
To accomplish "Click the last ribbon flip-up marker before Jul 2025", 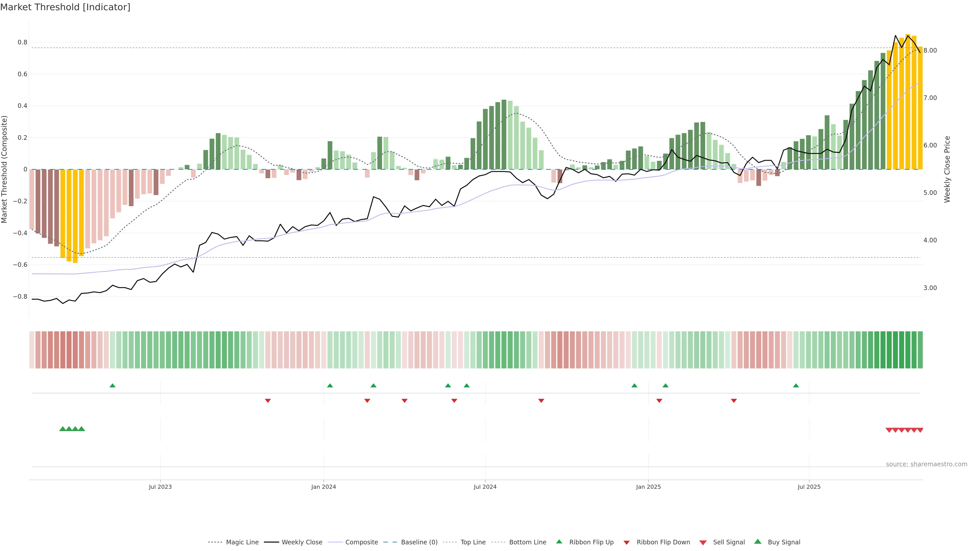I will (796, 386).
